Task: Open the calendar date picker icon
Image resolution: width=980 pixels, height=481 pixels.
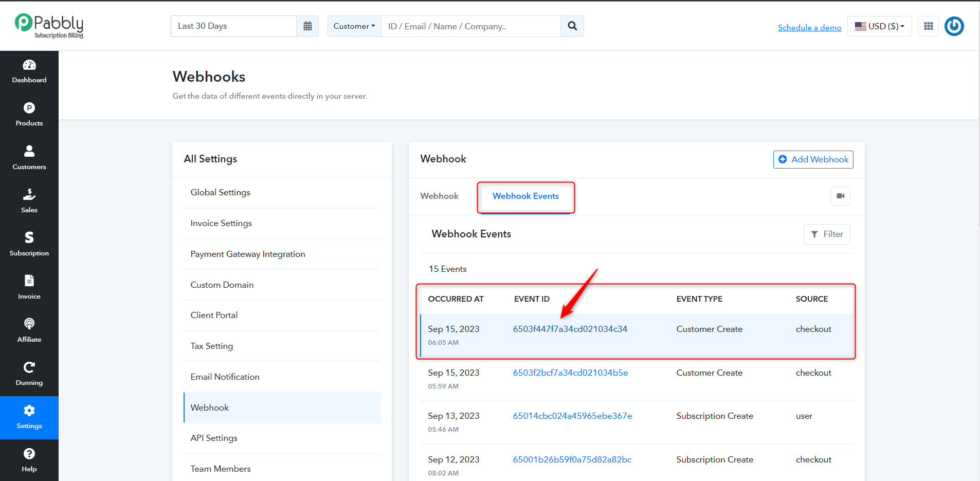Action: 307,26
